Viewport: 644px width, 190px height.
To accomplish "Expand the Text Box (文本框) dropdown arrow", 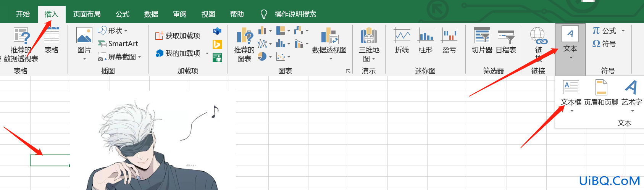I will (572, 111).
